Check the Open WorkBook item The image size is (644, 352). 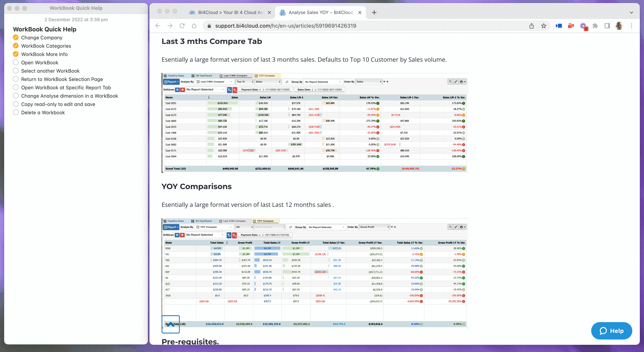click(16, 62)
